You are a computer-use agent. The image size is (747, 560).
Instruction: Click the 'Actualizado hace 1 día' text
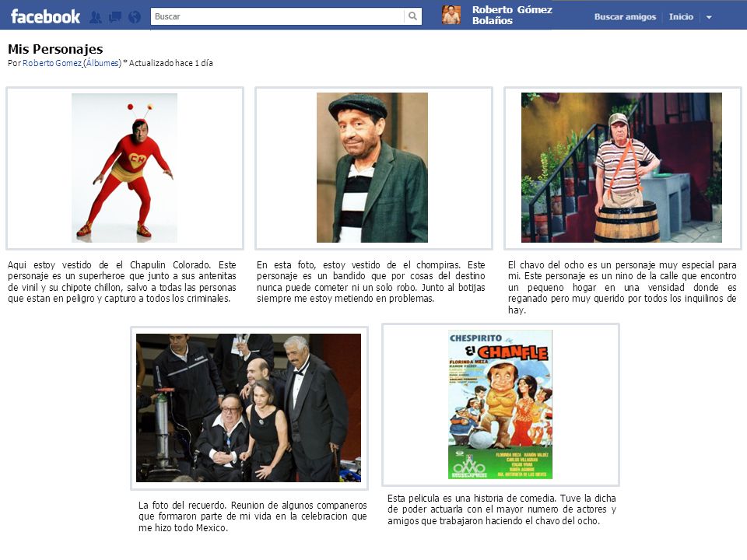tap(171, 63)
